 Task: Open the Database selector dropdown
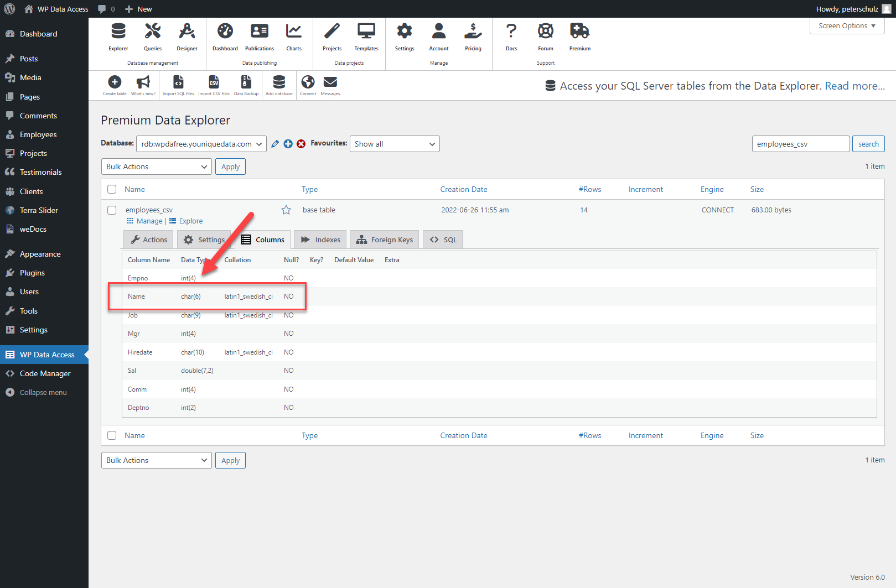[x=201, y=144]
